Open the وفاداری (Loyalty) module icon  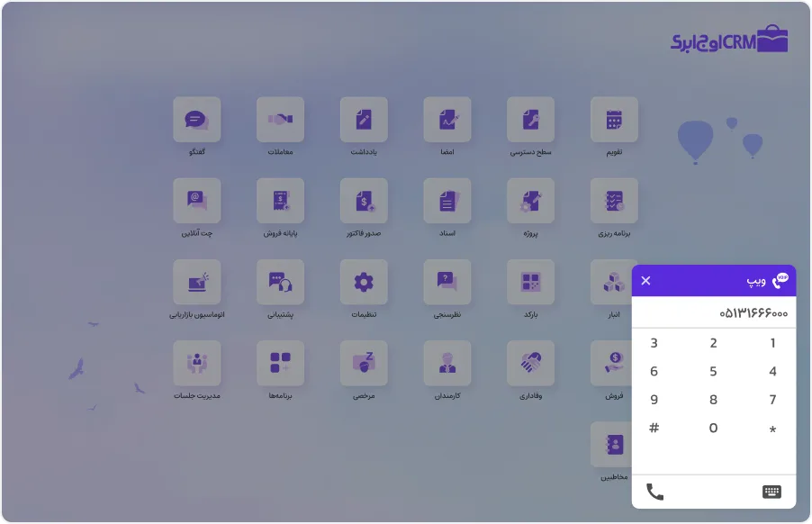530,364
